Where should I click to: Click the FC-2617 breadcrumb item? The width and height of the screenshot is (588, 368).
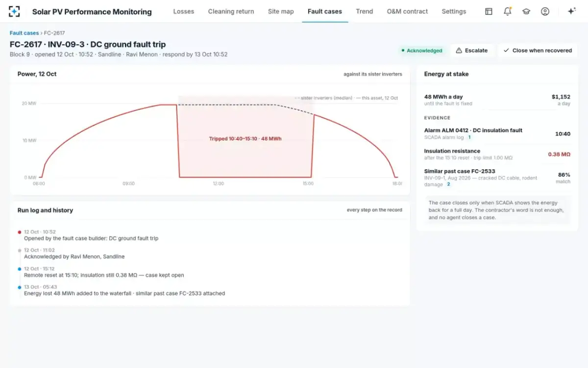[54, 33]
